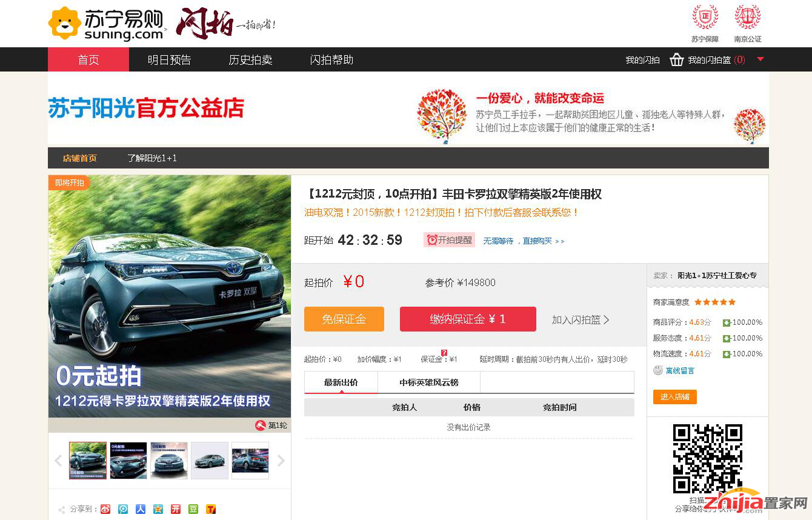
Task: Share via the orange T icon
Action: tap(211, 509)
